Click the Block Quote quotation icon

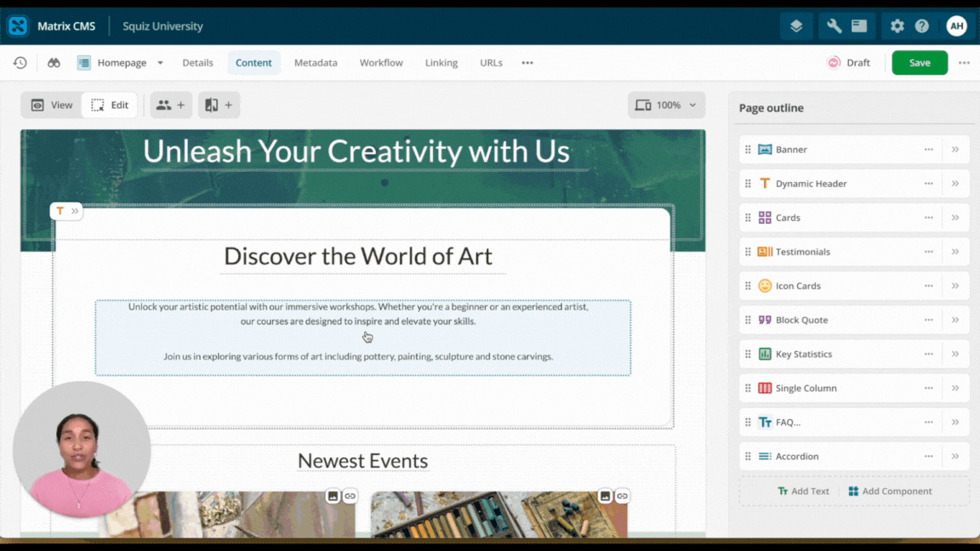pos(765,320)
